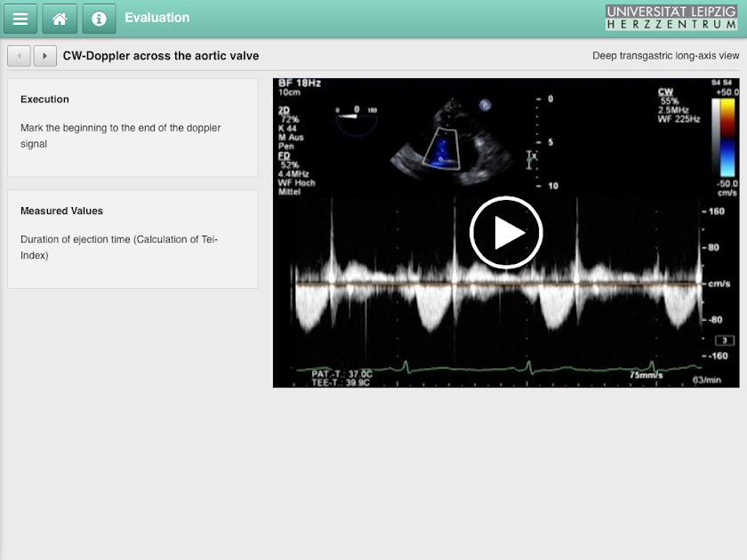Image resolution: width=747 pixels, height=560 pixels.
Task: Go to the home screen
Action: (60, 19)
